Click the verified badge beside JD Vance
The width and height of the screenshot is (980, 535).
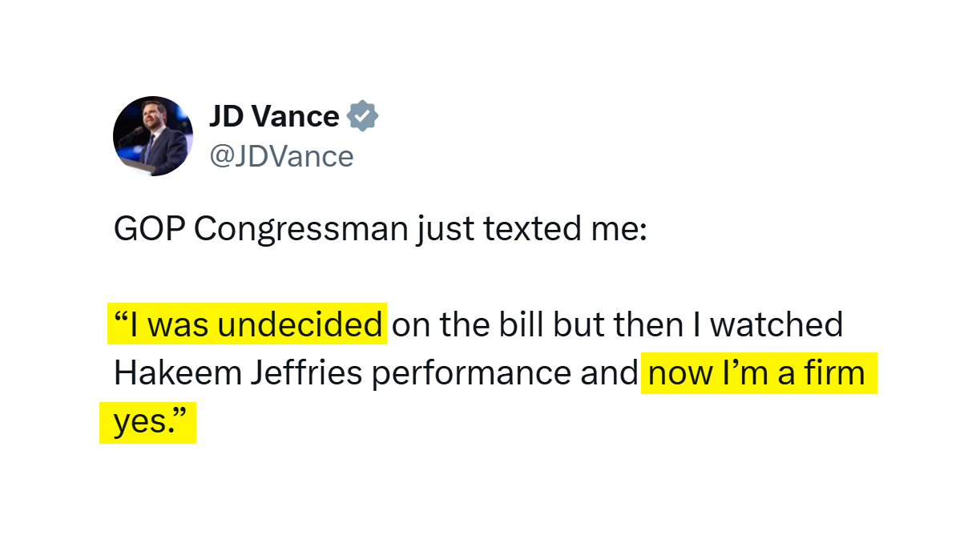point(362,117)
